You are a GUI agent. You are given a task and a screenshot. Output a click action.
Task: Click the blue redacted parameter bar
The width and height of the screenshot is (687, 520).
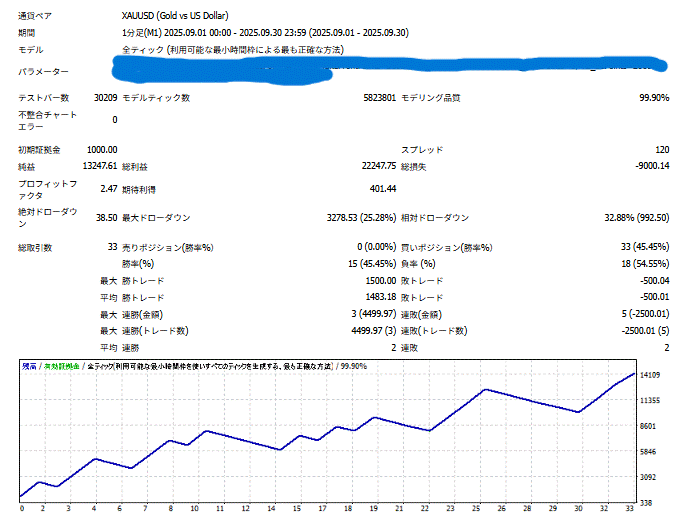point(390,67)
